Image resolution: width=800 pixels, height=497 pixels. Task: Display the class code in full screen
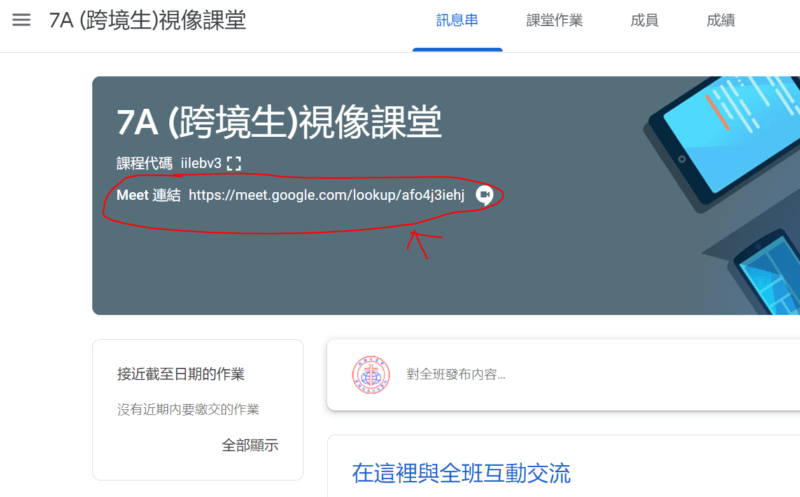(234, 163)
